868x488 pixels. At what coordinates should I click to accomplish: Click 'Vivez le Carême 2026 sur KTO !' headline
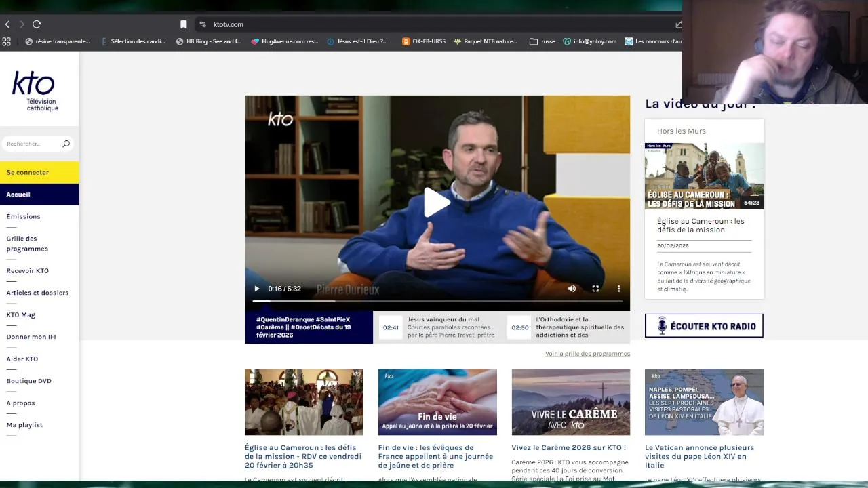568,447
